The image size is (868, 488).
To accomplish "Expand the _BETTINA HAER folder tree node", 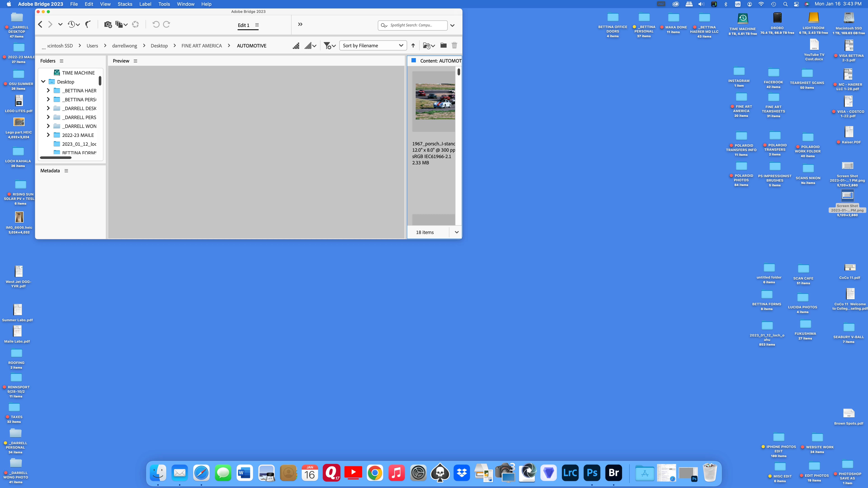I will click(48, 91).
